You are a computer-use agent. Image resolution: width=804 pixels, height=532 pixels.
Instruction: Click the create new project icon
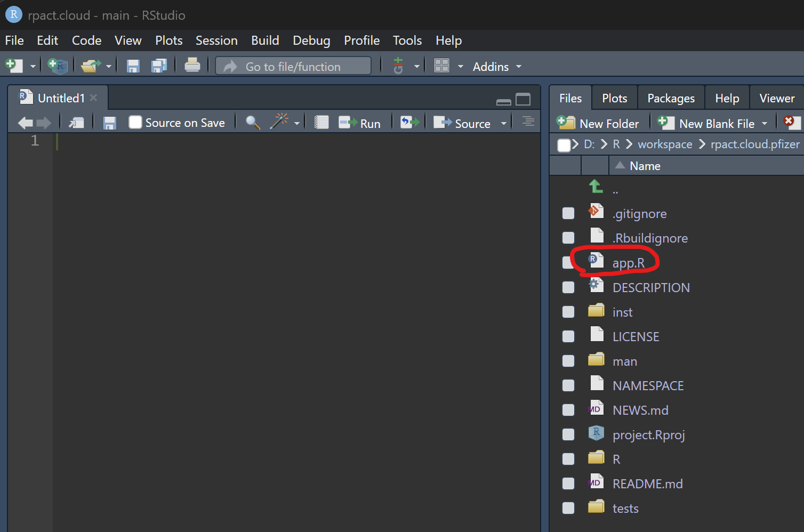pos(58,65)
